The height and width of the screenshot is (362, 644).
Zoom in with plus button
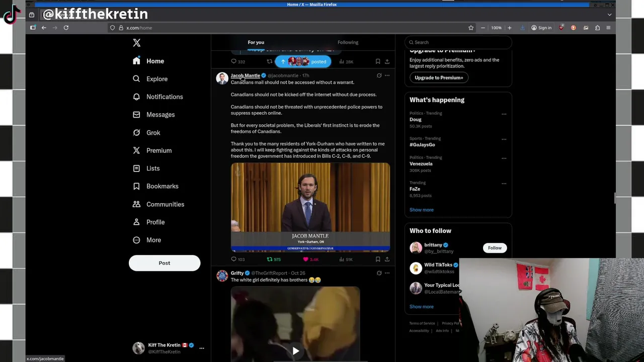point(509,28)
